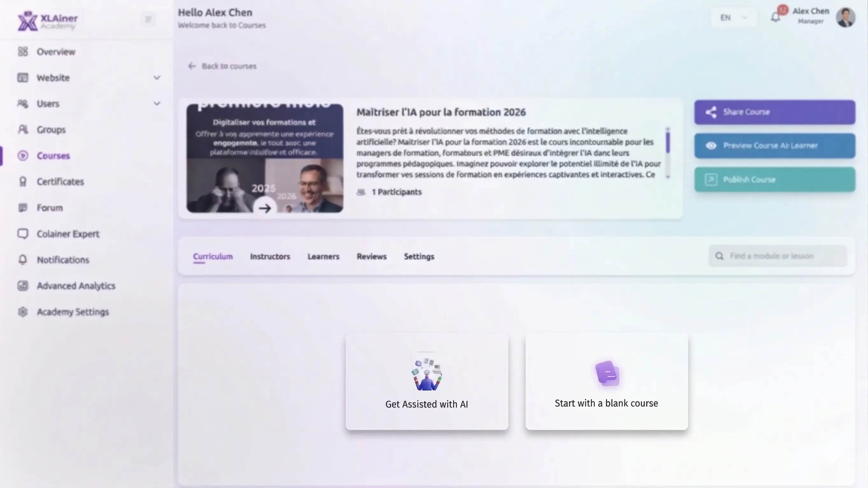Switch to the Instructors tab
This screenshot has width=868, height=488.
pos(270,257)
